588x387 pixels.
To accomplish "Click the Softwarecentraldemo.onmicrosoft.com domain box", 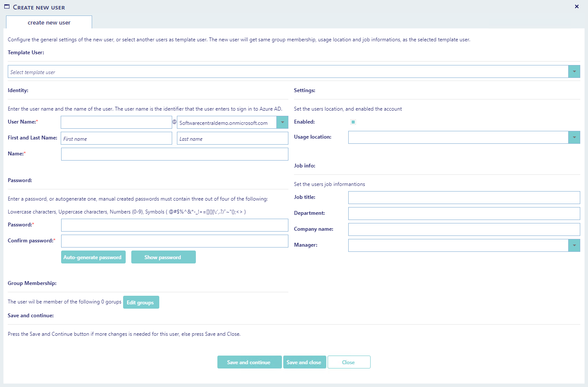I will click(227, 122).
